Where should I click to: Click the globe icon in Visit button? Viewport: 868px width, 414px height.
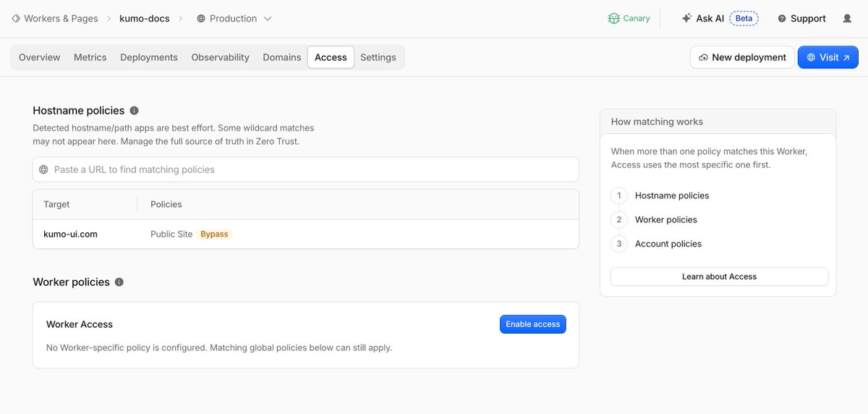811,57
